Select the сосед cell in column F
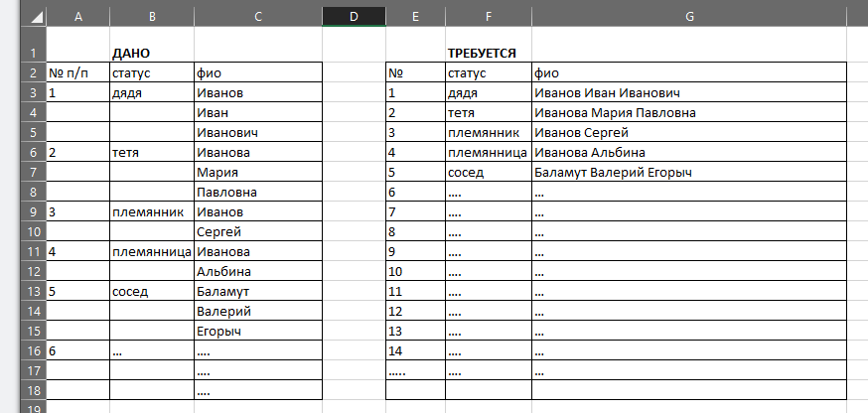The height and width of the screenshot is (413, 868). [489, 172]
